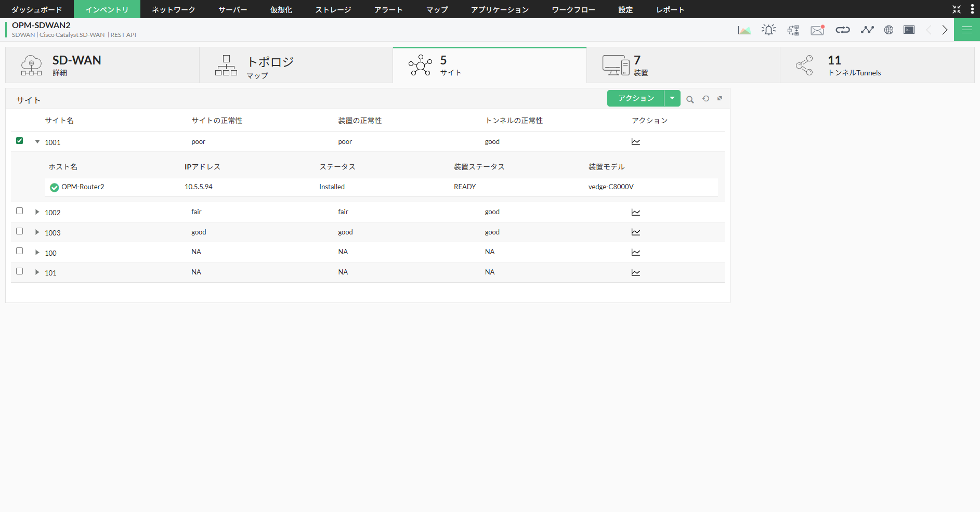Go to previous device with left arrow
The width and height of the screenshot is (980, 512).
click(x=929, y=30)
